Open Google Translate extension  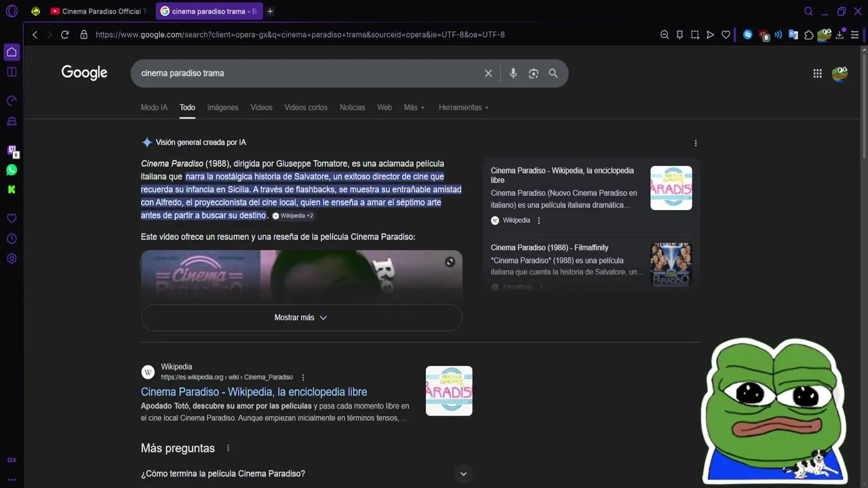[x=793, y=35]
